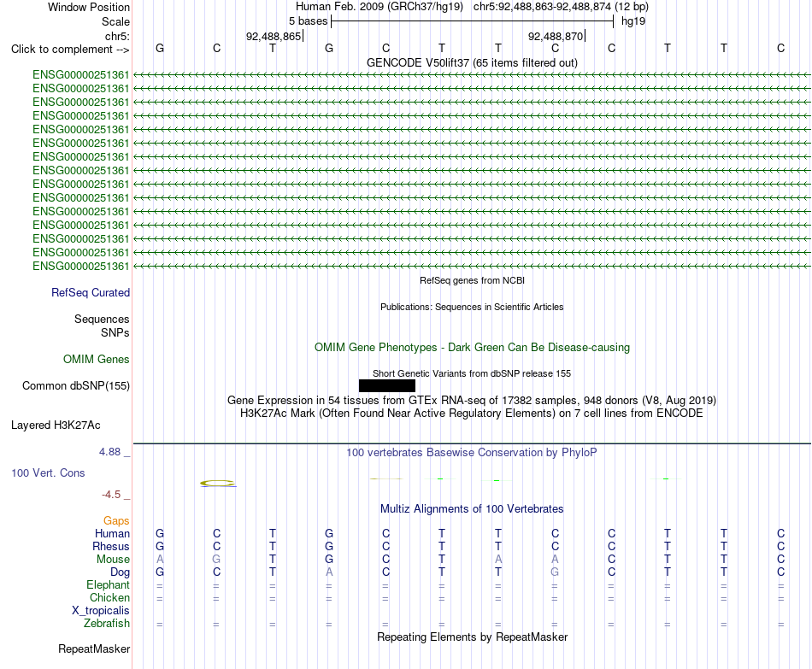Click the orange Gaps label

tap(116, 521)
